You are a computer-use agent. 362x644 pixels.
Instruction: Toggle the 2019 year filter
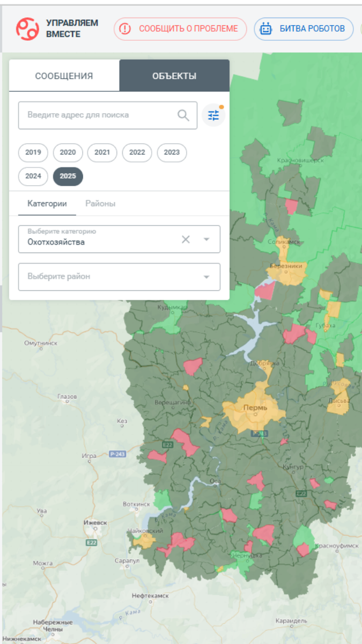(33, 152)
